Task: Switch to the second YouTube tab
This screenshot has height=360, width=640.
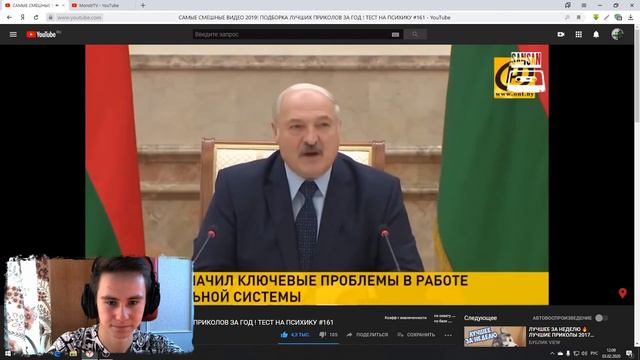Action: tap(99, 5)
